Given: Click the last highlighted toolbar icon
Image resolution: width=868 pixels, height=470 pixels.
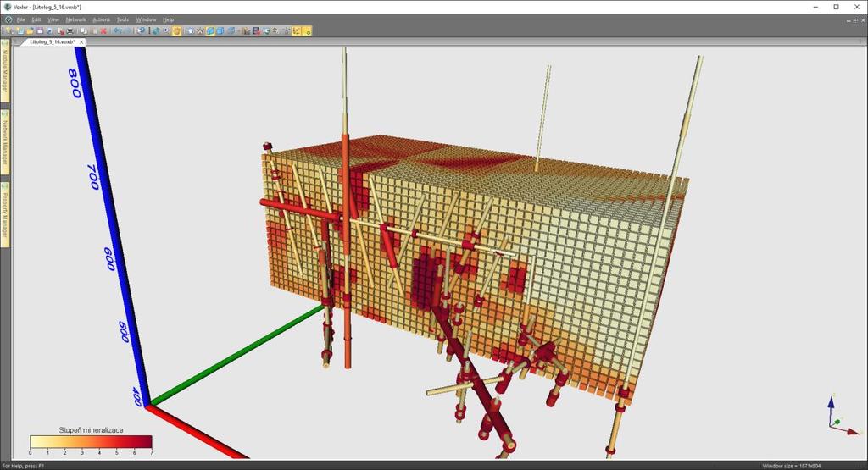Looking at the screenshot, I should (x=307, y=31).
